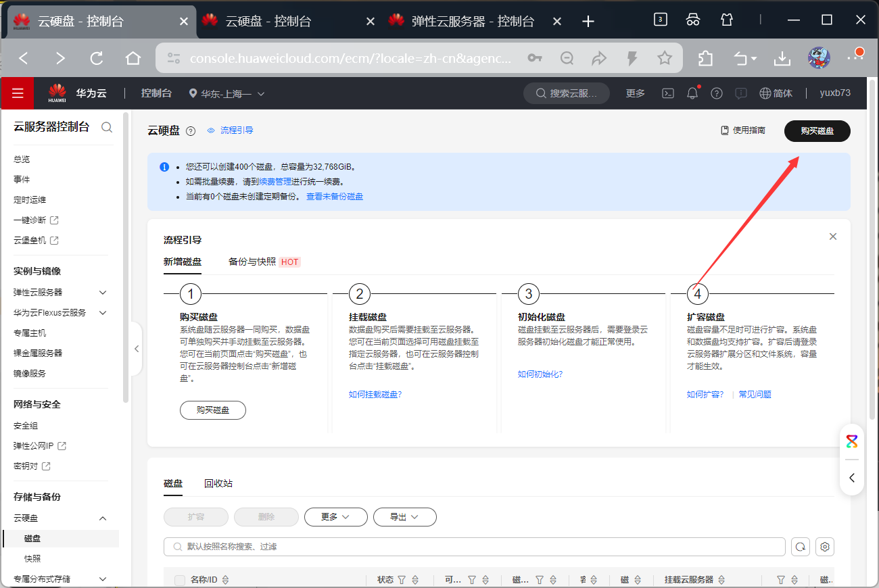Open 安全组 in the sidebar

tap(26, 426)
